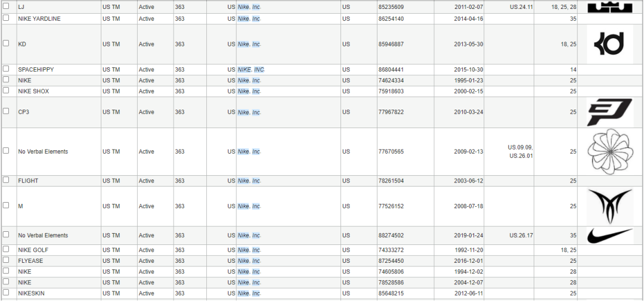Click the LJ crown logo image
The image size is (644, 301).
[x=609, y=7]
